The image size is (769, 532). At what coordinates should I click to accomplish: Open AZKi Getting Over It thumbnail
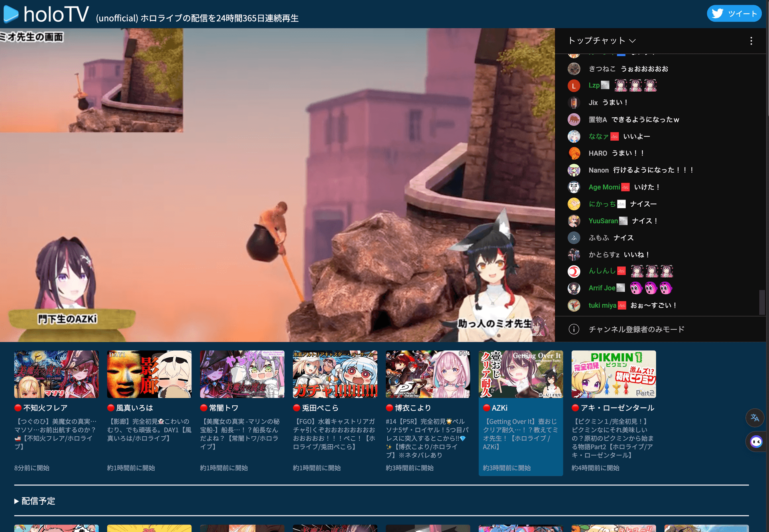point(521,374)
